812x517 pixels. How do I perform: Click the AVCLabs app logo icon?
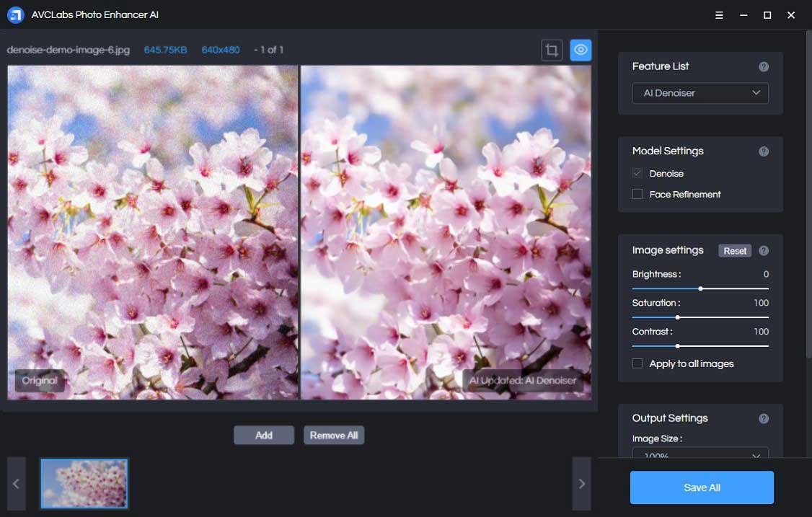coord(16,14)
